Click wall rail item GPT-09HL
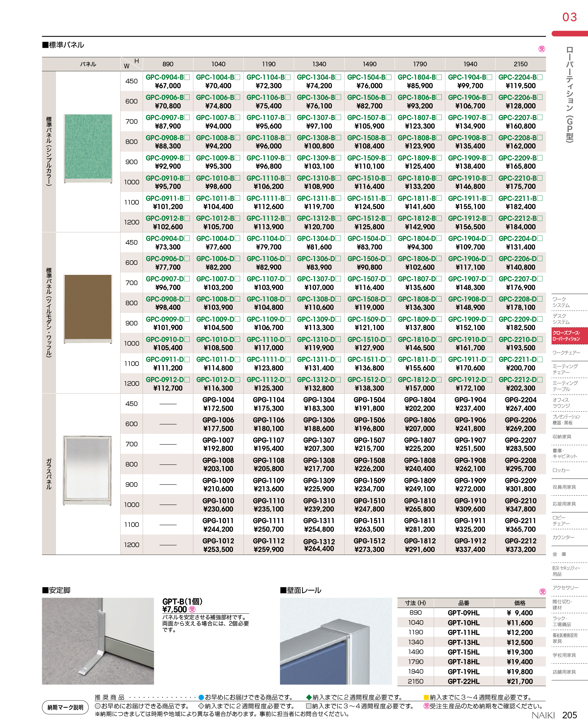 (463, 613)
